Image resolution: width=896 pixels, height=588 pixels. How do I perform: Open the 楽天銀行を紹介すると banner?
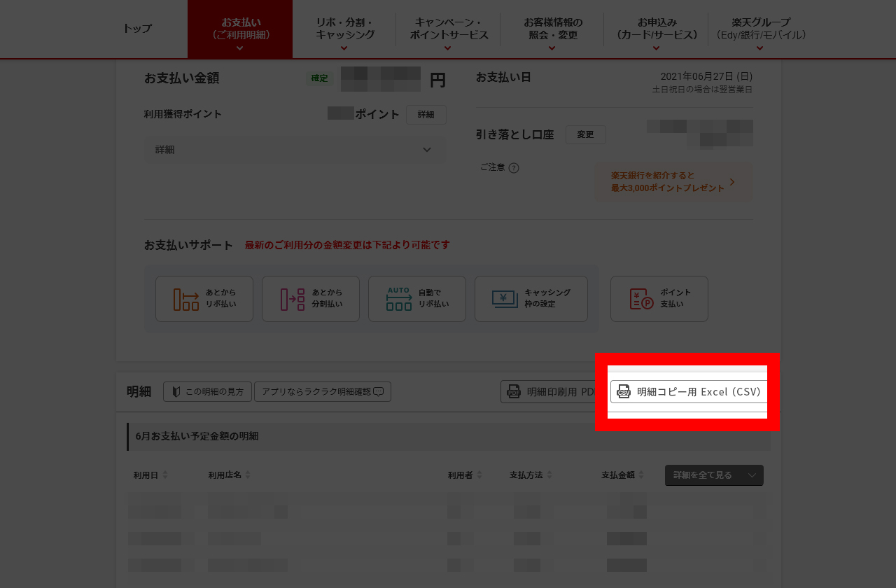tap(674, 182)
